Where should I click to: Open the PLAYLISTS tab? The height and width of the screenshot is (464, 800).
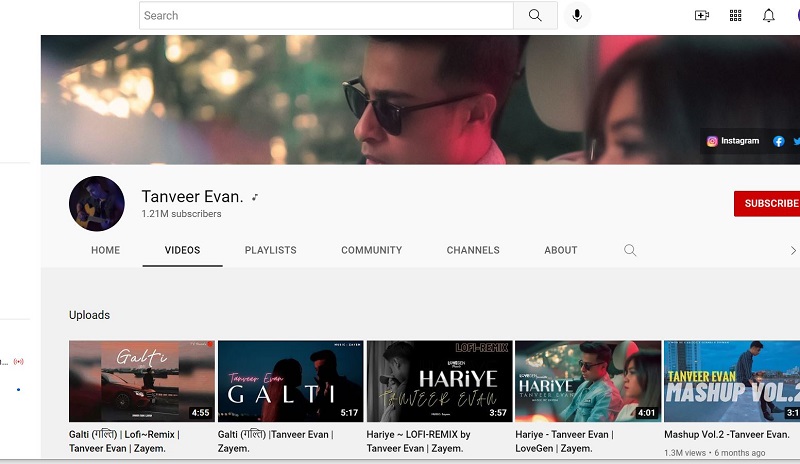270,250
